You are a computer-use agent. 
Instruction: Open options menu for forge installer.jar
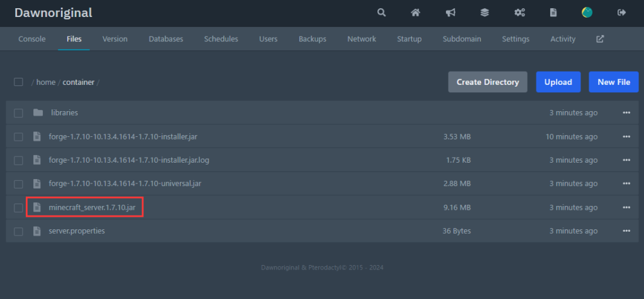(x=626, y=136)
